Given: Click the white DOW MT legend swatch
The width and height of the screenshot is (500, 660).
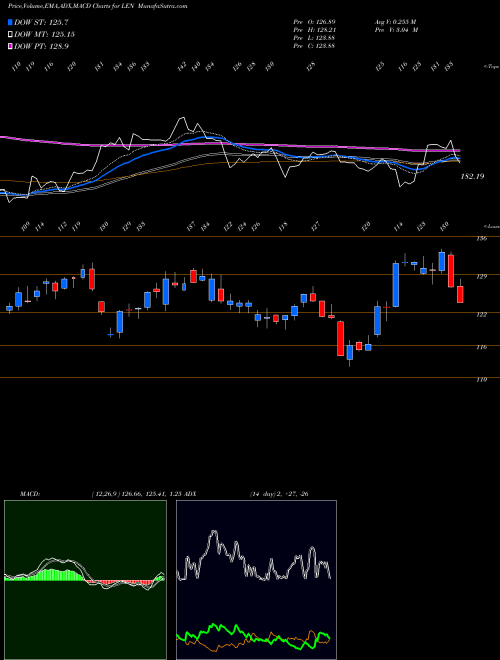Looking at the screenshot, I should (x=10, y=34).
